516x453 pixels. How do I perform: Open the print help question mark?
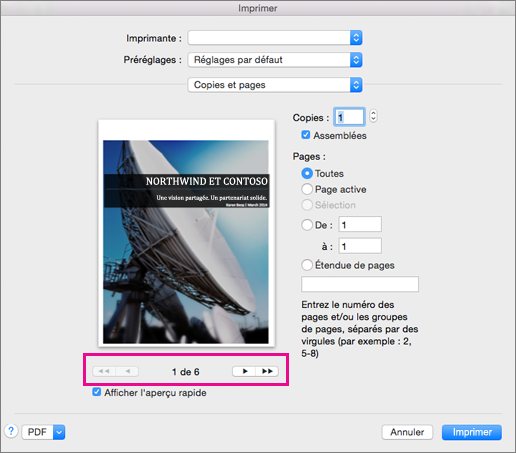(11, 431)
